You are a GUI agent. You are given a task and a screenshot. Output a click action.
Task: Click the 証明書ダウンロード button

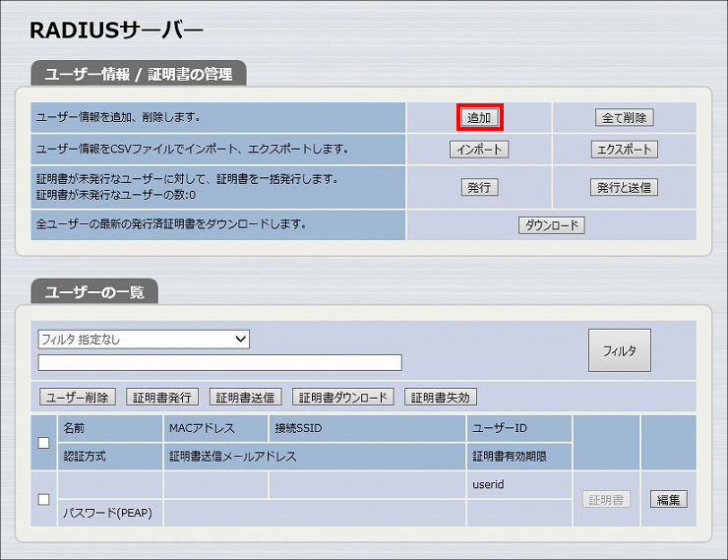(x=343, y=398)
